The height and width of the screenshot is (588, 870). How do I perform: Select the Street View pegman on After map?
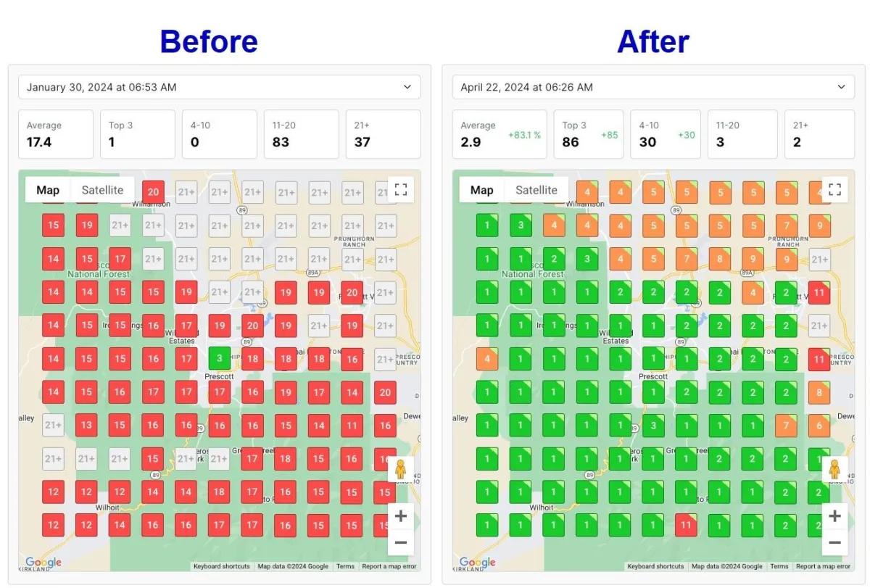[834, 470]
